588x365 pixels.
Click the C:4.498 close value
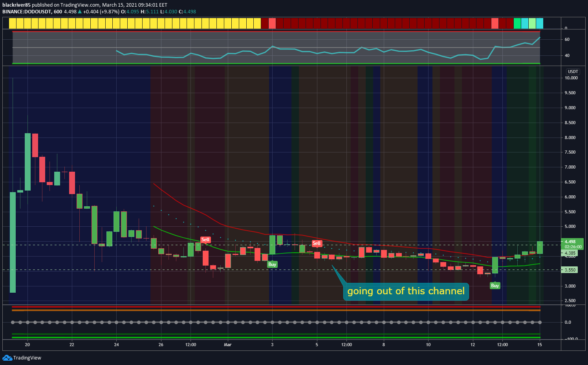click(187, 12)
